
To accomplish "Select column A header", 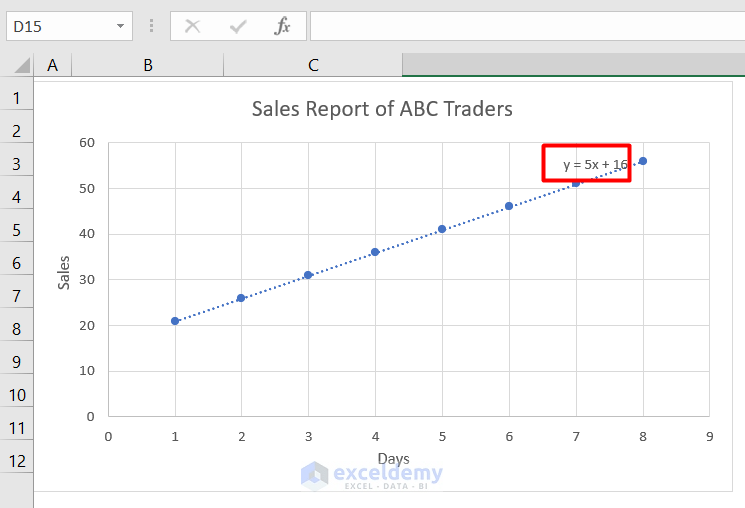I will point(52,65).
